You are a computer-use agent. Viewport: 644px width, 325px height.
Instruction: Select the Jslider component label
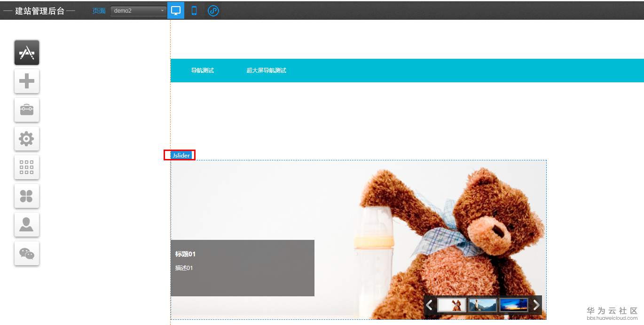181,155
